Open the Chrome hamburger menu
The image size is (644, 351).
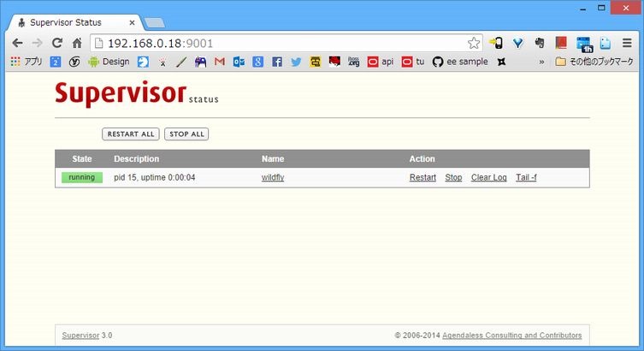click(627, 43)
